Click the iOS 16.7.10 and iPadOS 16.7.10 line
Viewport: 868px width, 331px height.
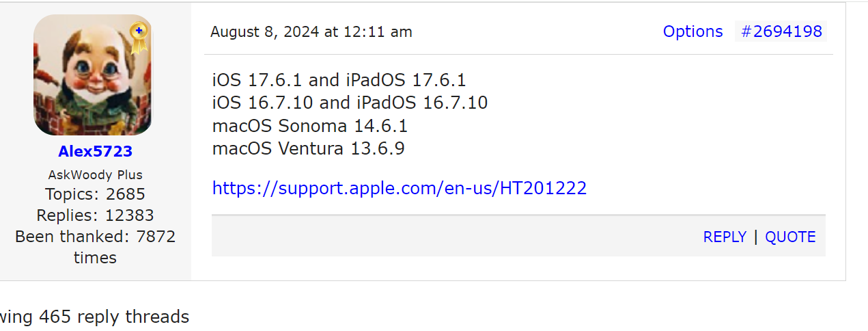[x=350, y=103]
